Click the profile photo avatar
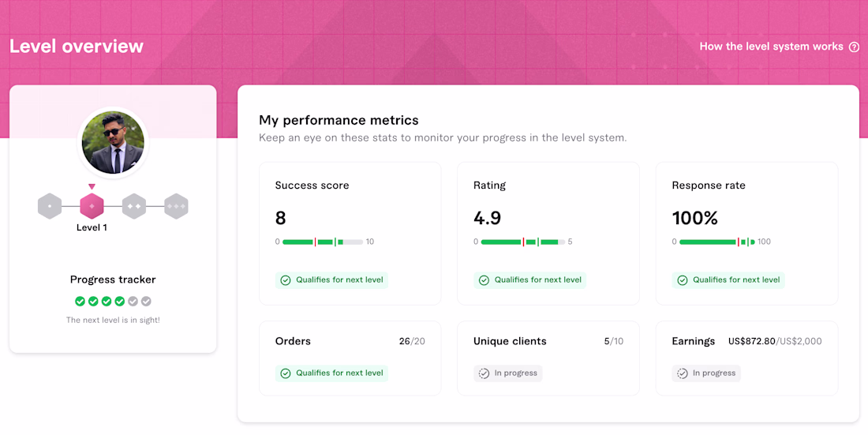This screenshot has width=868, height=435. pyautogui.click(x=113, y=142)
